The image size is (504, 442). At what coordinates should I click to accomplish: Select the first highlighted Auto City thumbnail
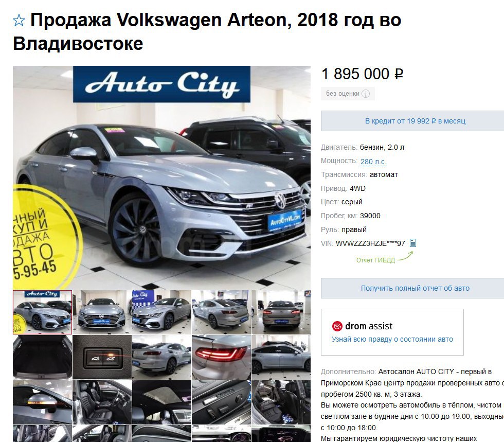tap(42, 312)
